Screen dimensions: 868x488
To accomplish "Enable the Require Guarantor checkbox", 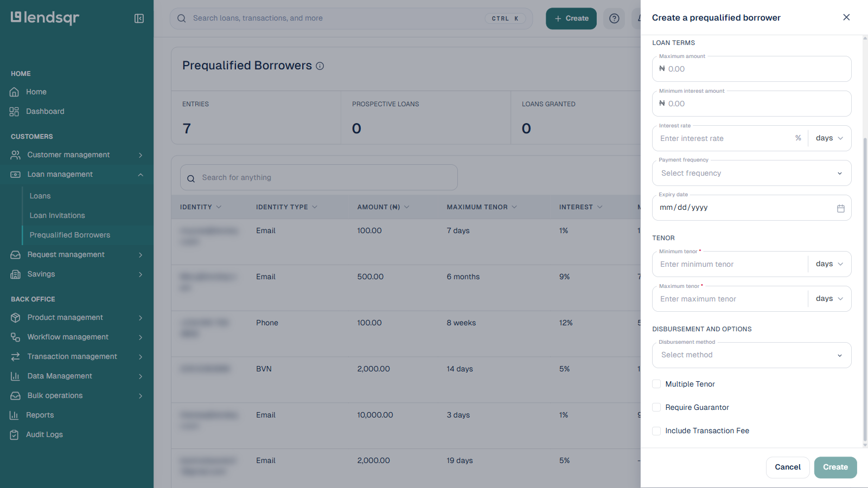I will pos(656,407).
